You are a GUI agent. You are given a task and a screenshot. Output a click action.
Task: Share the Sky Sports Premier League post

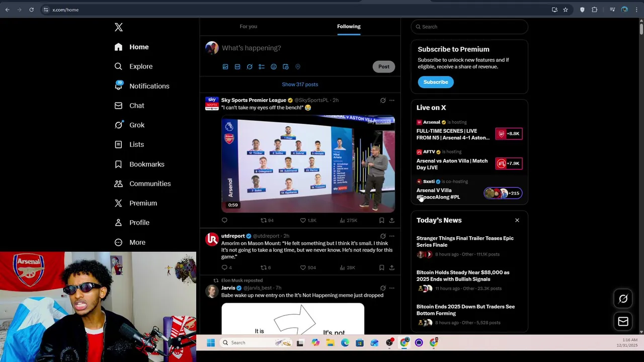[x=392, y=220]
